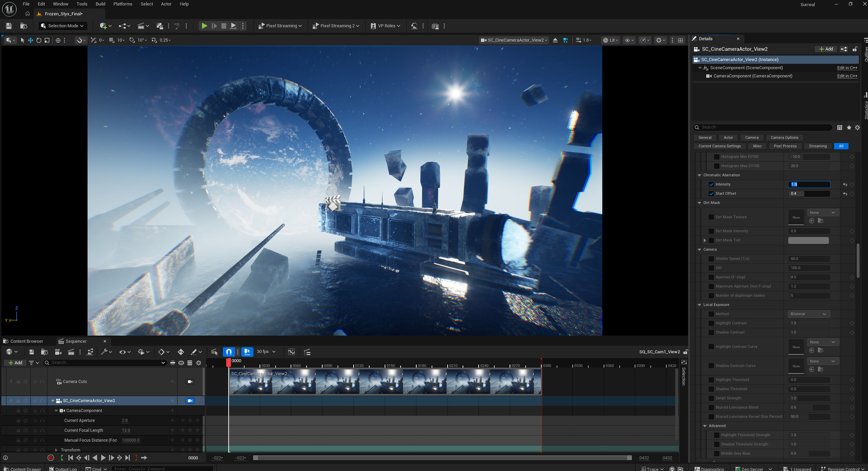Open the Build menu
Image resolution: width=868 pixels, height=471 pixels.
(x=100, y=4)
